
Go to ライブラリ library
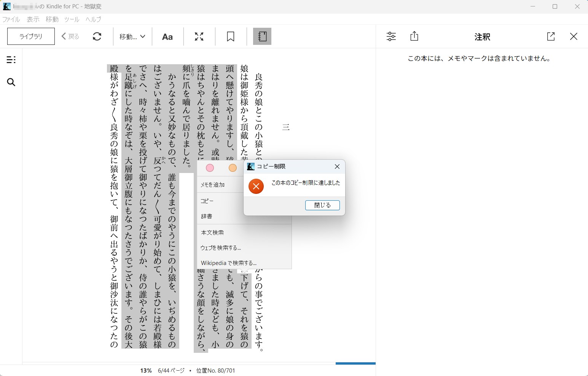pos(31,36)
